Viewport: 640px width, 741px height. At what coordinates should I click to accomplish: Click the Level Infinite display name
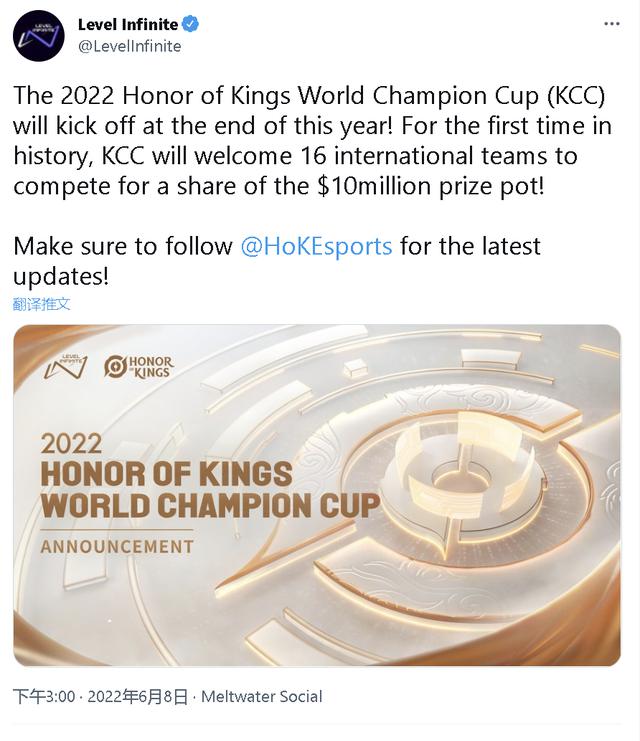click(128, 24)
